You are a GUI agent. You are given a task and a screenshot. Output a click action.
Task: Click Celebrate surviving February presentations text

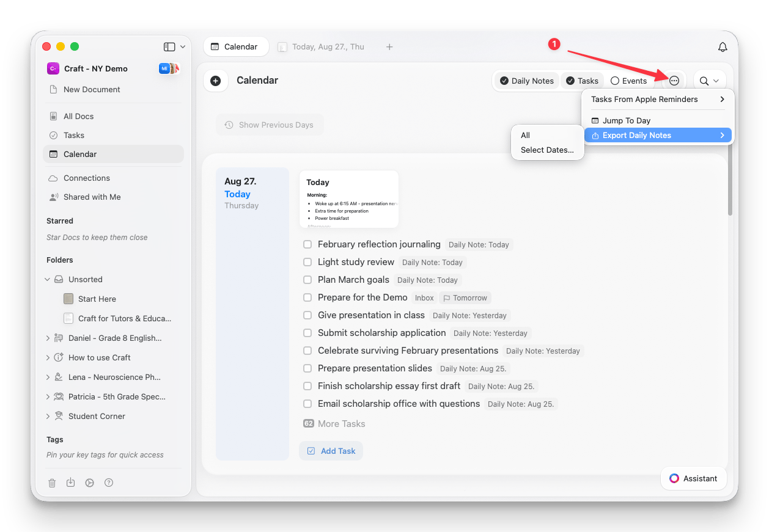pos(408,351)
